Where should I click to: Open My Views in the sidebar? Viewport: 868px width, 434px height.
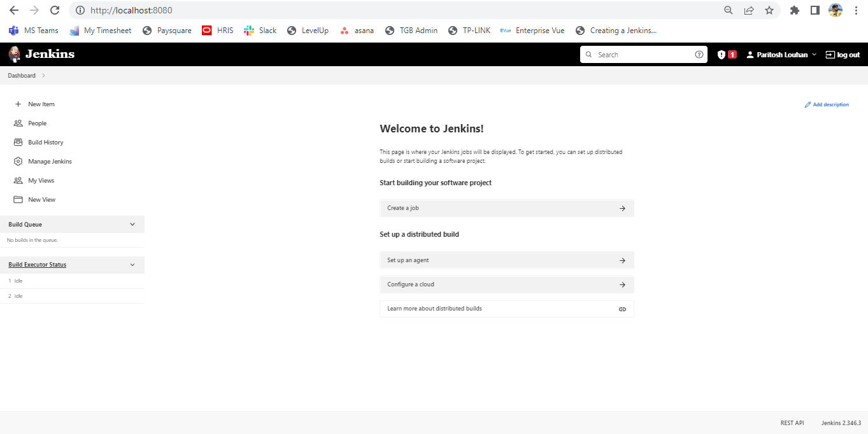tap(39, 180)
